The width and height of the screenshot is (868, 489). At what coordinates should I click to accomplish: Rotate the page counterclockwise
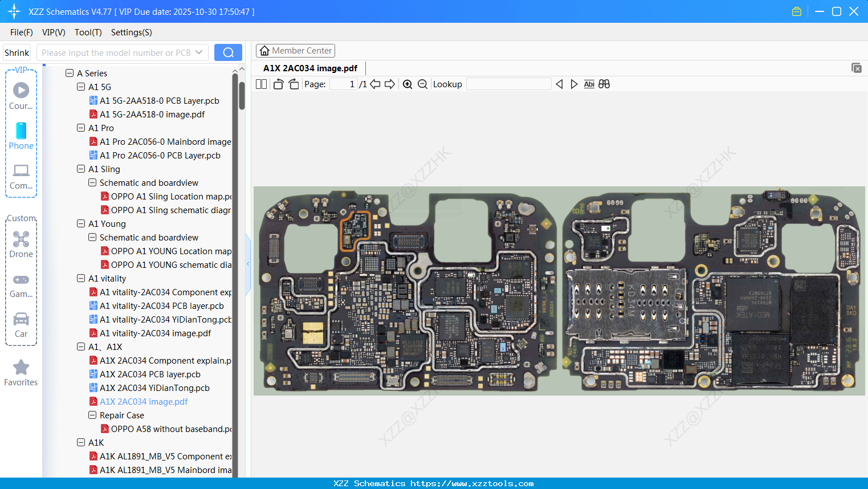click(x=278, y=84)
